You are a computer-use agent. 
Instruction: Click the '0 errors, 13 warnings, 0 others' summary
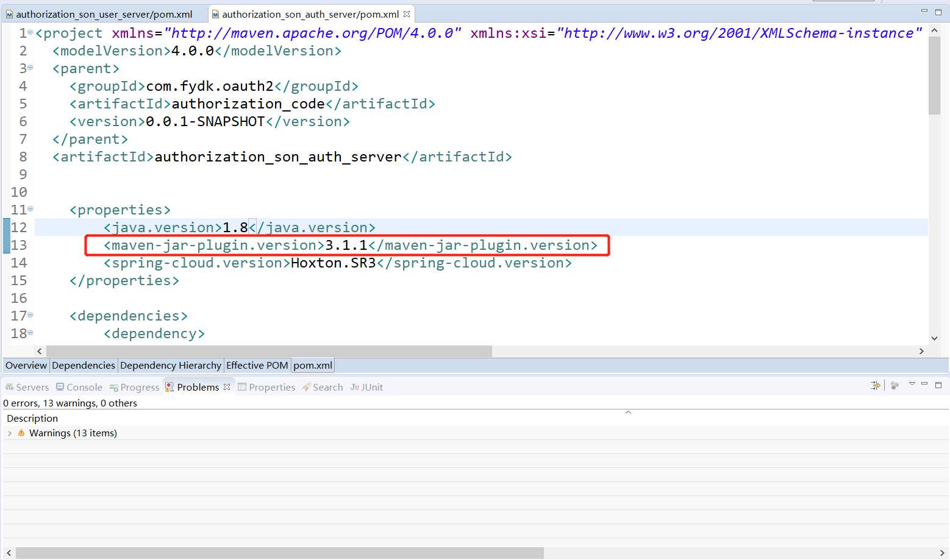coord(70,403)
